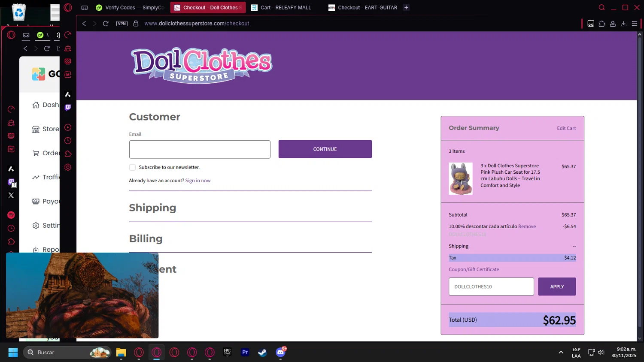Reload the Doll Clothes checkout page
The image size is (644, 362).
[106, 24]
